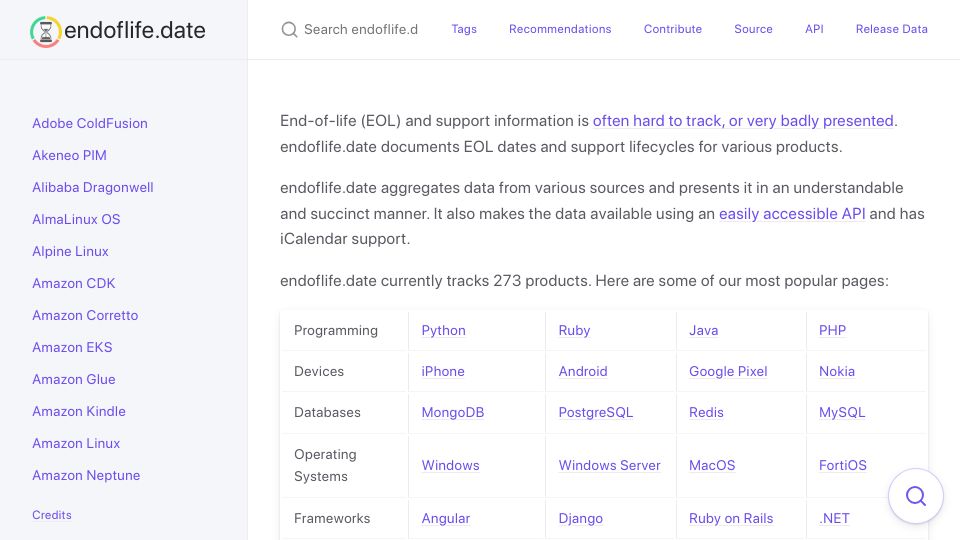Open the Source nav link
The width and height of the screenshot is (960, 540).
coord(753,29)
